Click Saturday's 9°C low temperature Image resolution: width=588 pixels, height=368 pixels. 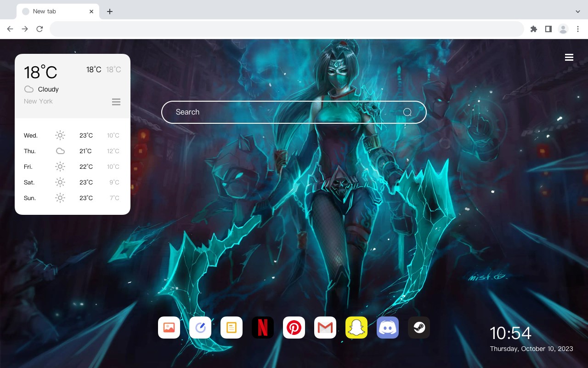[x=114, y=182]
